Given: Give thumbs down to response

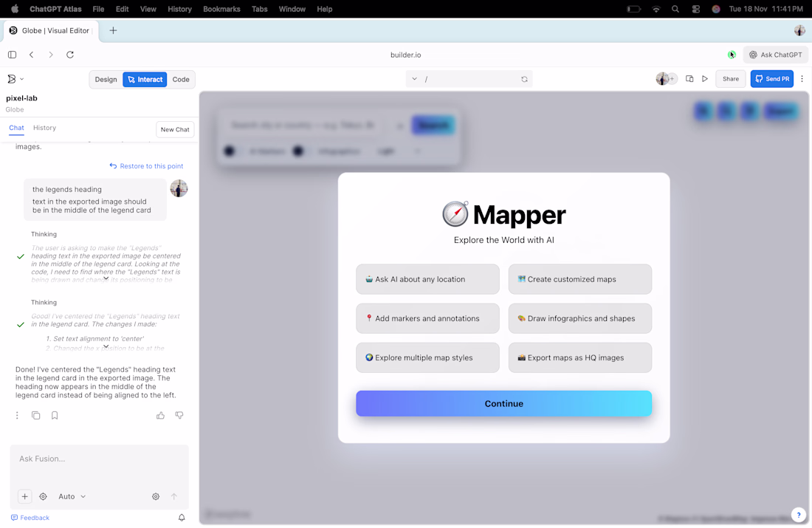Looking at the screenshot, I should point(179,416).
